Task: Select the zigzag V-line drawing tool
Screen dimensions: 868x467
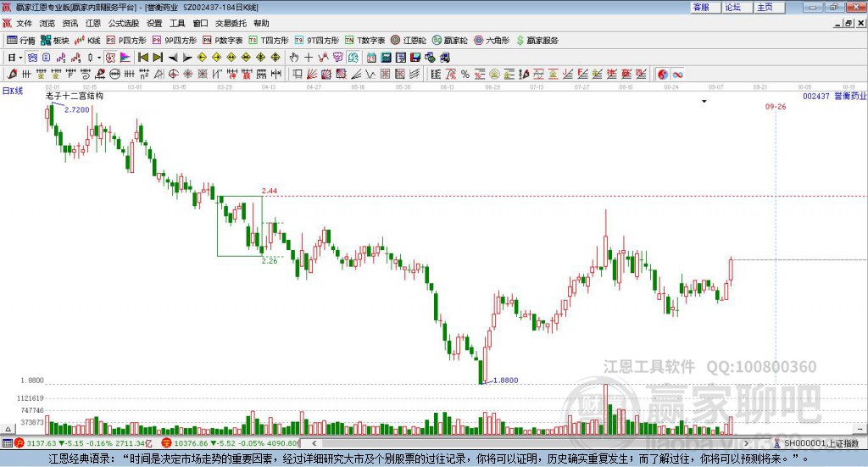Action: pyautogui.click(x=371, y=74)
